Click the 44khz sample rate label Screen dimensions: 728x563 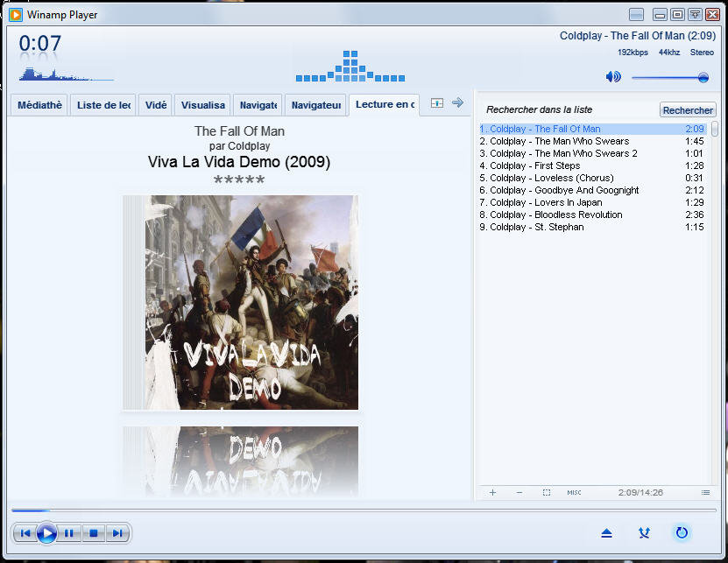[669, 53]
